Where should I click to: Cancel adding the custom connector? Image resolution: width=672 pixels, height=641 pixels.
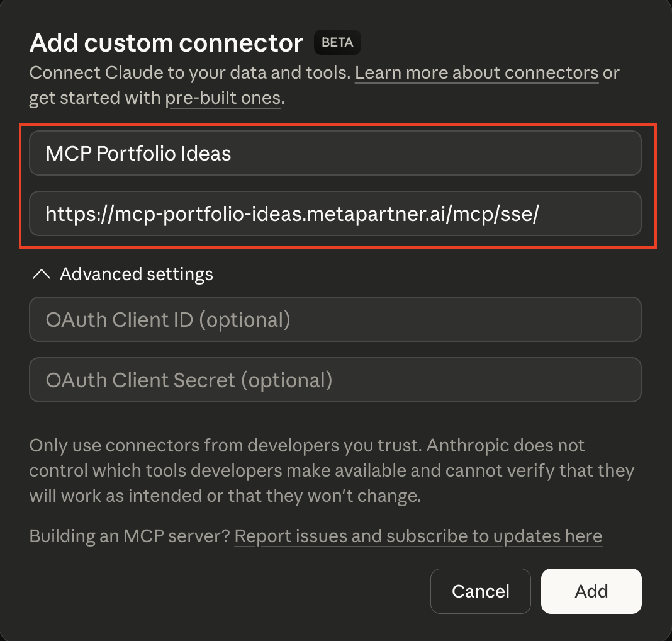(x=481, y=591)
